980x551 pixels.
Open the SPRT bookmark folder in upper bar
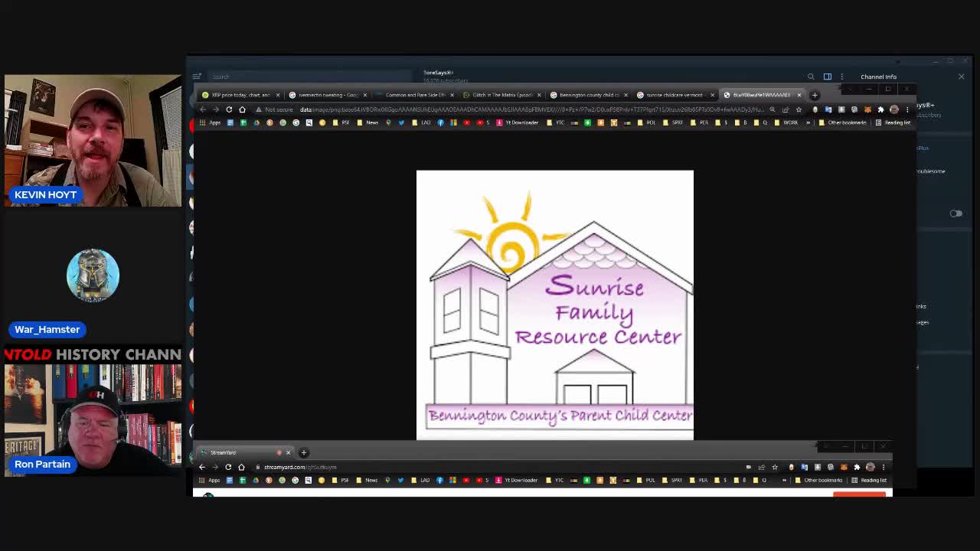673,122
